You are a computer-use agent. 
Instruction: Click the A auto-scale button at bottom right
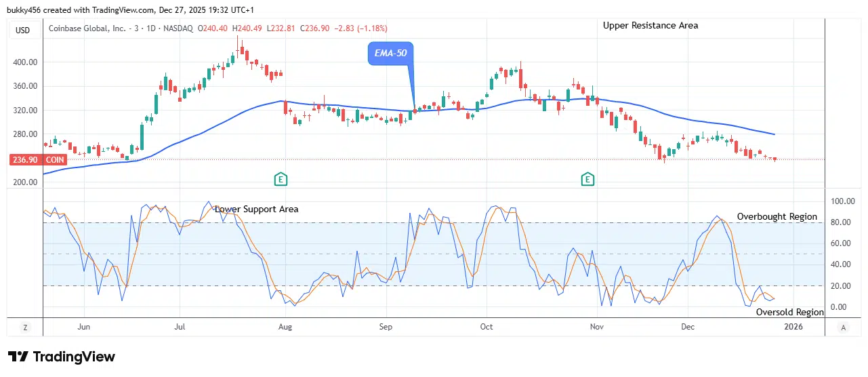844,328
